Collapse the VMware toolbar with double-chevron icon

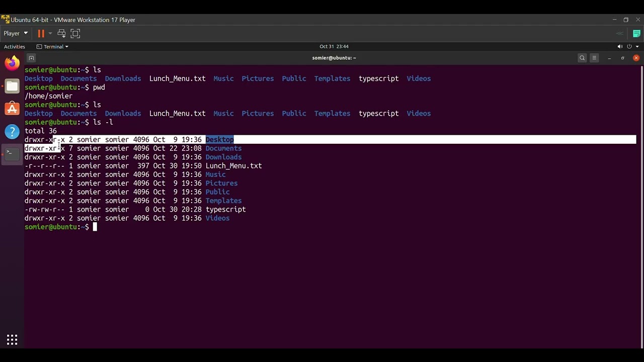[x=620, y=34]
